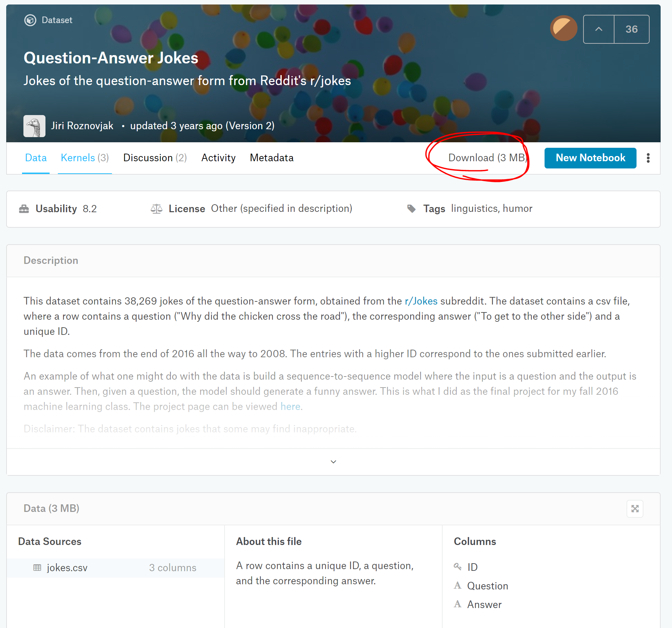Expand the Description with the chevron

click(333, 462)
